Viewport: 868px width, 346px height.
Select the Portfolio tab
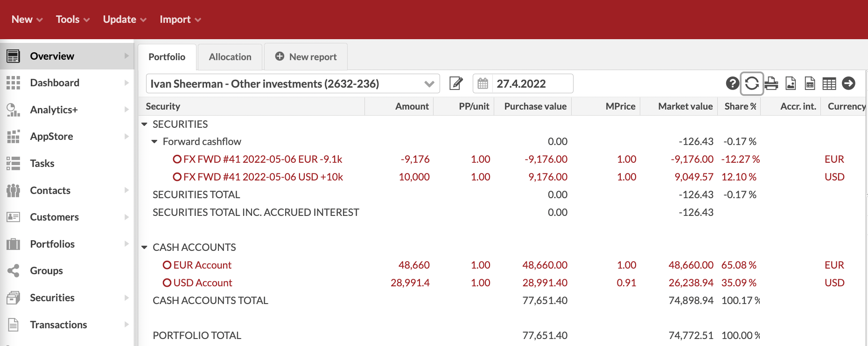[x=167, y=57]
